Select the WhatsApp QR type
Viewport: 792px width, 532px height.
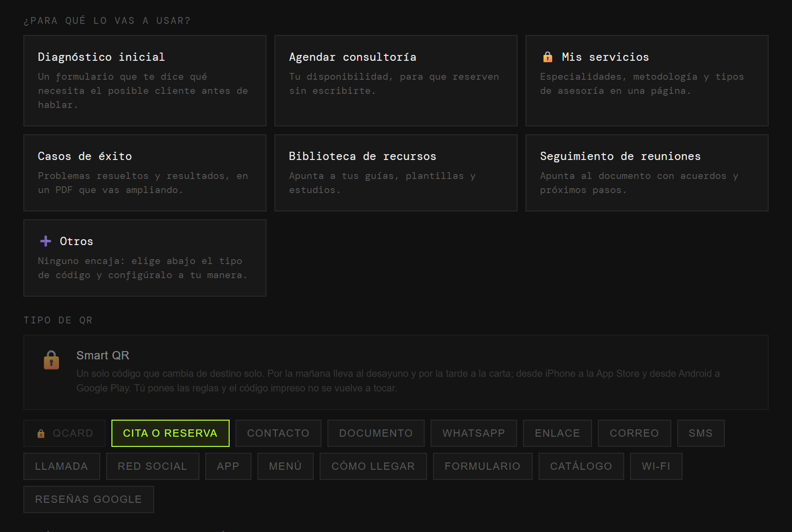(x=474, y=433)
